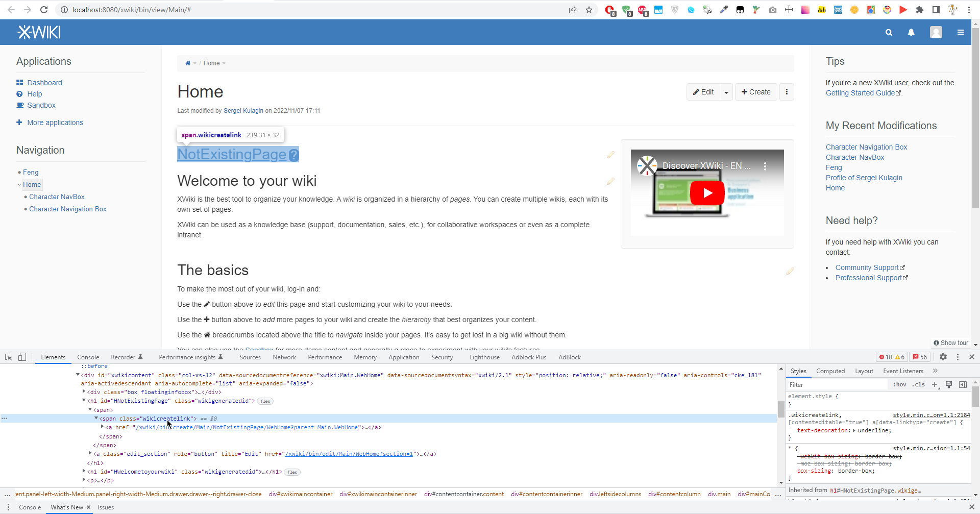980x514 pixels.
Task: Click the browser address bar URL
Action: [x=132, y=10]
